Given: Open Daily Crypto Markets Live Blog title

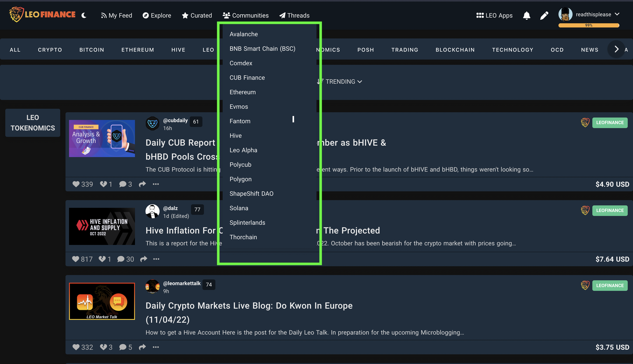Looking at the screenshot, I should click(x=249, y=313).
